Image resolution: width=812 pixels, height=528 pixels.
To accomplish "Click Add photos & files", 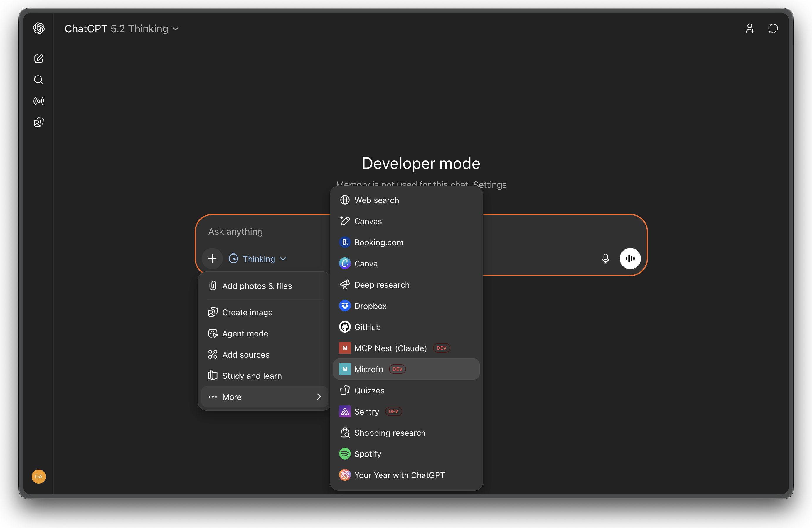I will pos(265,286).
